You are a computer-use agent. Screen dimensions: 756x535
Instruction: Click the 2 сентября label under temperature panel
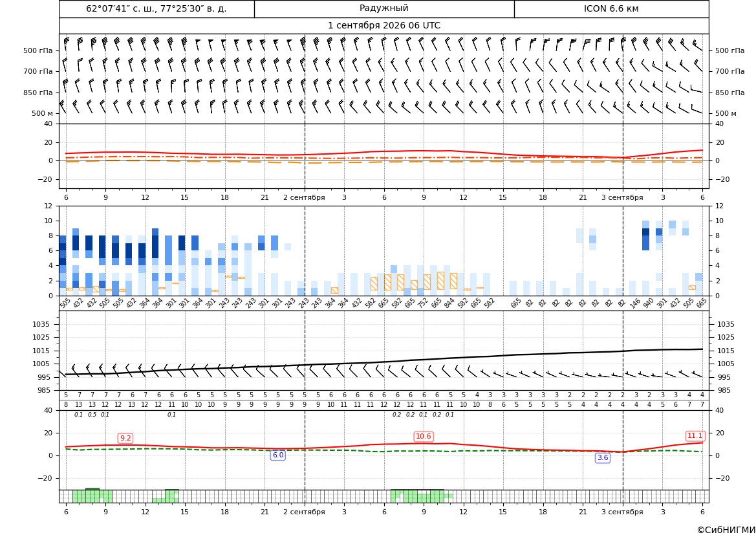pos(304,197)
